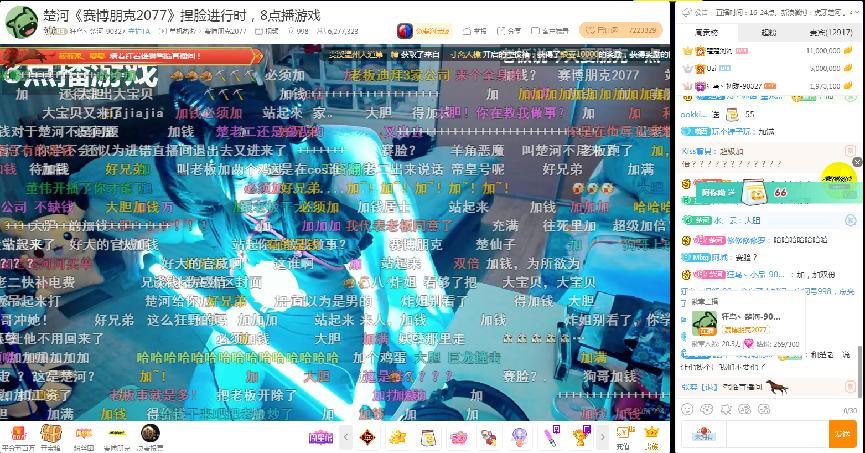Open the streamer's green avatar
Viewport: 865px width, 453px height.
point(21,22)
